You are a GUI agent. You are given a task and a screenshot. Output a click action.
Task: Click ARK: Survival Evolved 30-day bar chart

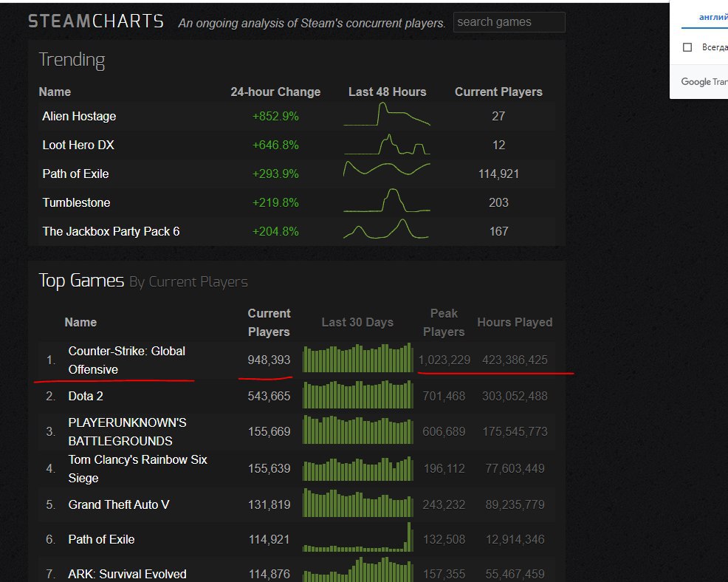pyautogui.click(x=357, y=569)
